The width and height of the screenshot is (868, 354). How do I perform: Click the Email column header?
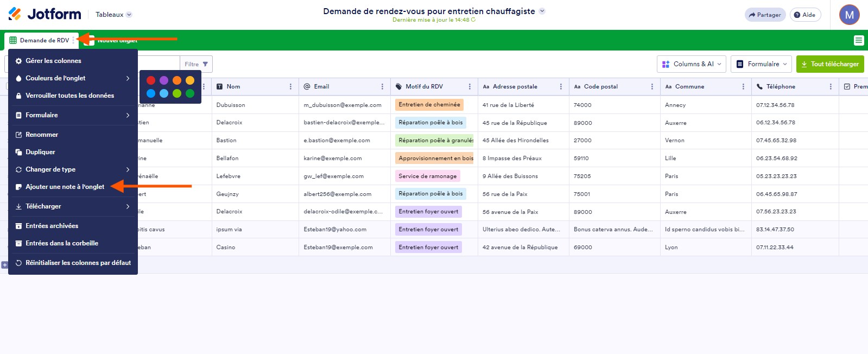[344, 86]
